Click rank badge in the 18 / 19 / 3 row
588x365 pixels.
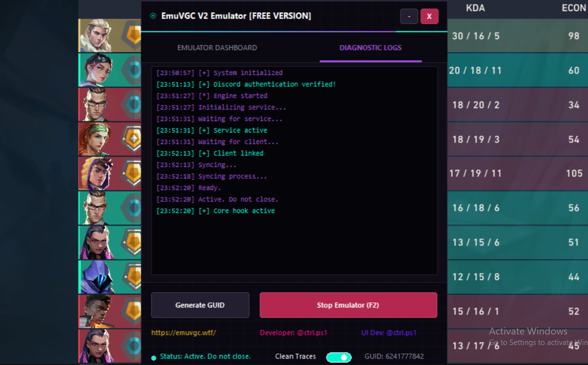pos(131,139)
